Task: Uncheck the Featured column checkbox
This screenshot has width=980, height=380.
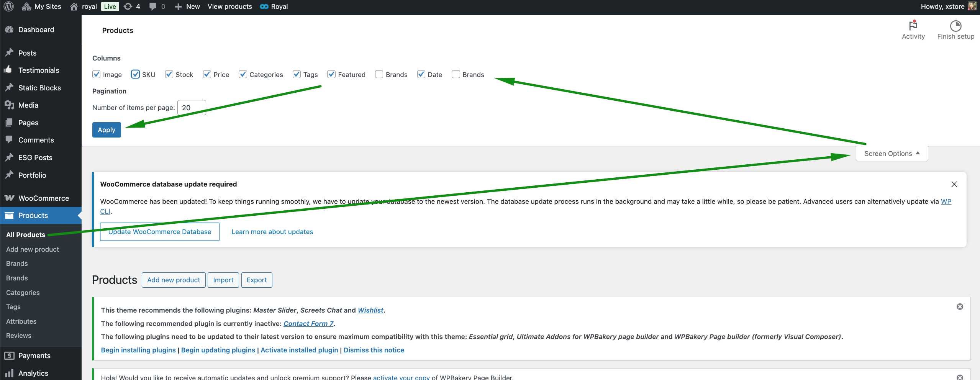Action: pos(331,74)
